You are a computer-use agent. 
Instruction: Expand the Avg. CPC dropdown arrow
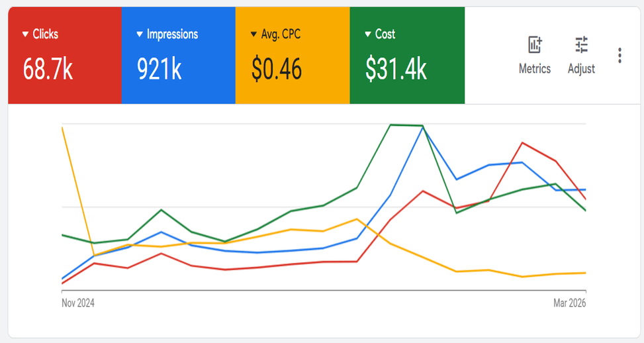253,34
